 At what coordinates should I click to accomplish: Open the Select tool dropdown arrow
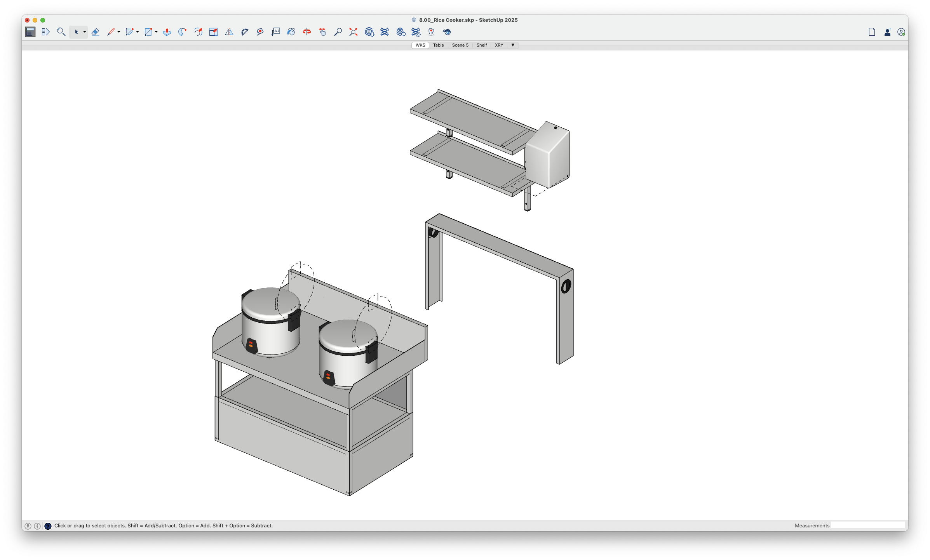click(84, 32)
